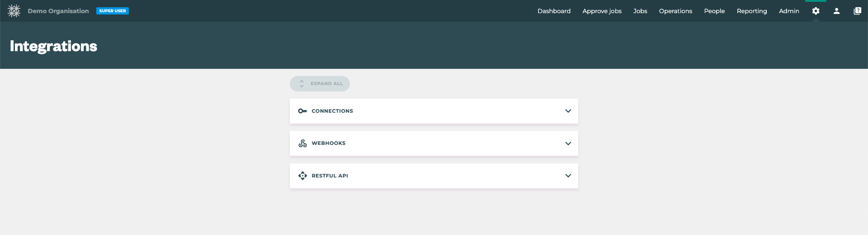Viewport: 868px width, 235px height.
Task: Open the Jobs menu item
Action: pyautogui.click(x=640, y=11)
